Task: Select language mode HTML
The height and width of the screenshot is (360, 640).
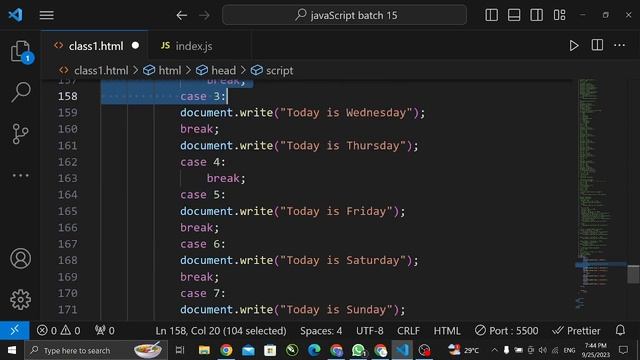Action: pos(447,331)
